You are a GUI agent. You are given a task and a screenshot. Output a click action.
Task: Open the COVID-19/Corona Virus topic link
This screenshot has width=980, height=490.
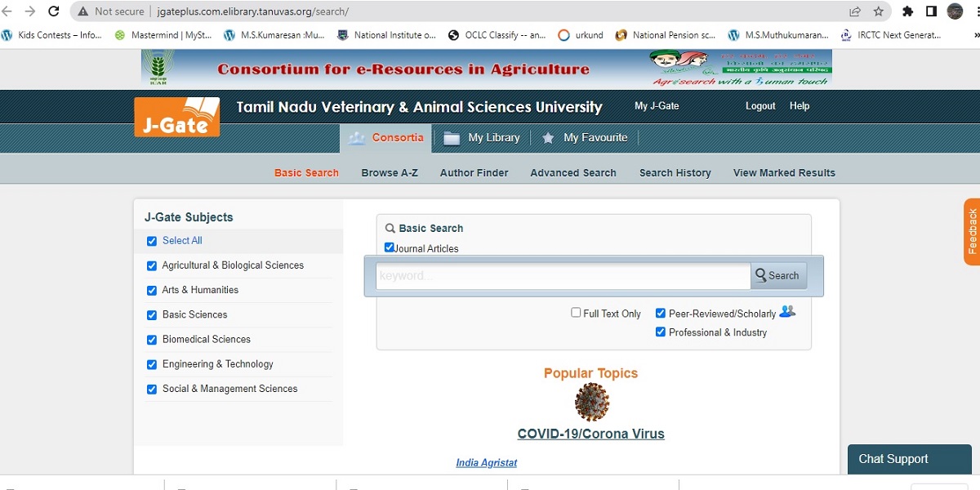[x=591, y=434]
